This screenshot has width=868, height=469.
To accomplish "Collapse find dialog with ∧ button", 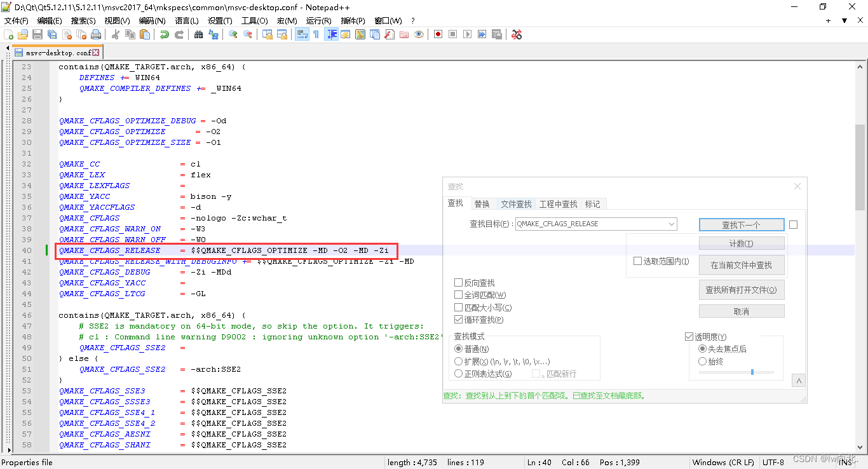I will point(799,381).
